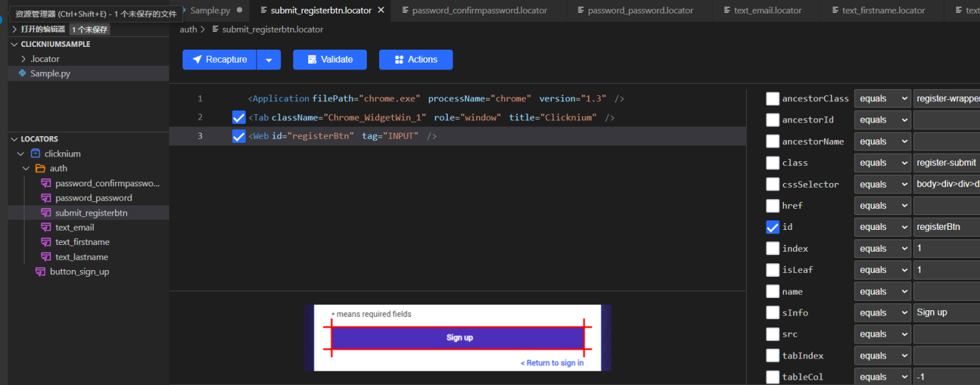Click the Validate button
The width and height of the screenshot is (980, 385).
click(x=330, y=60)
